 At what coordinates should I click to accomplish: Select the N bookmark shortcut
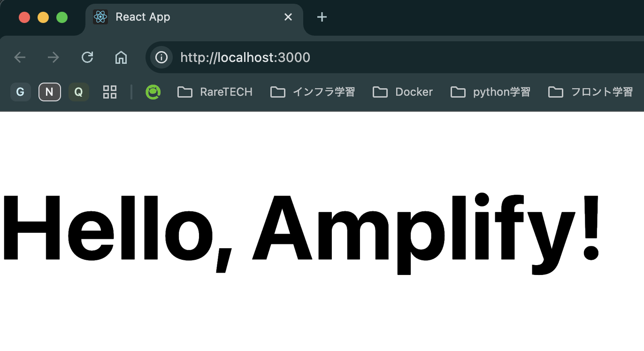click(x=49, y=92)
